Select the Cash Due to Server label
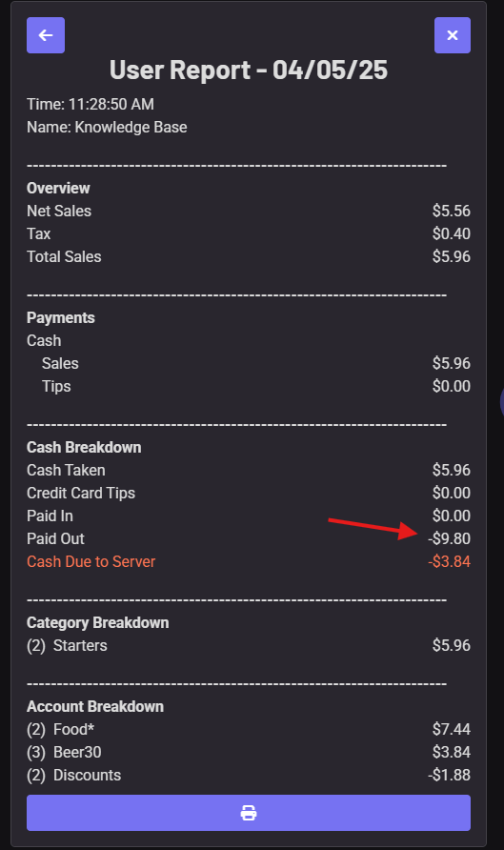 click(91, 561)
